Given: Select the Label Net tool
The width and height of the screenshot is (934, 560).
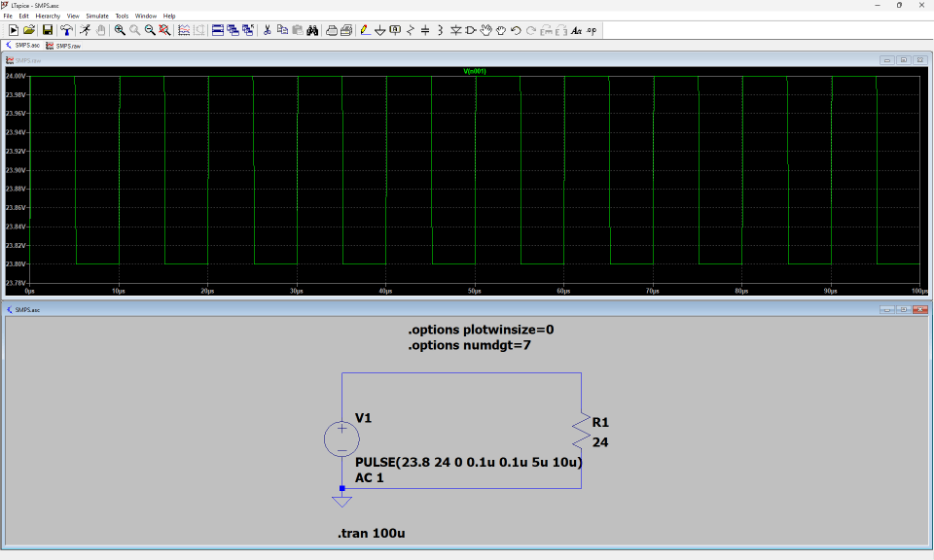Looking at the screenshot, I should pos(395,30).
